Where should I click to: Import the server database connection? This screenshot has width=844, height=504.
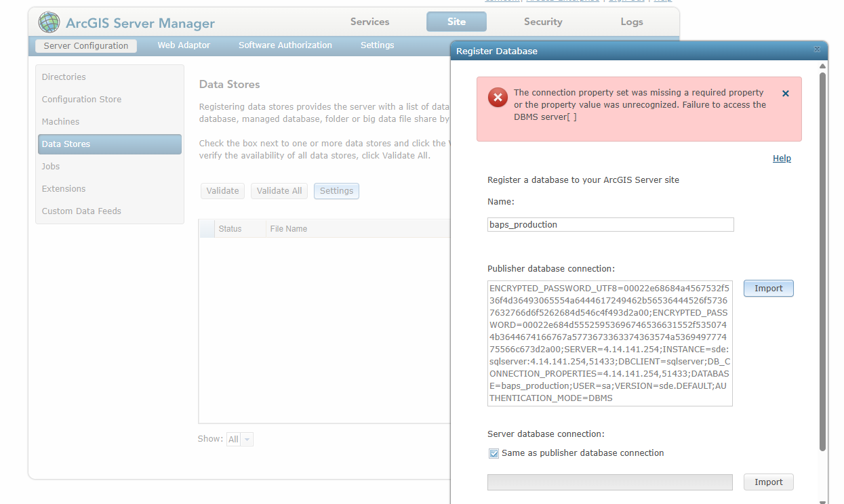coord(769,482)
